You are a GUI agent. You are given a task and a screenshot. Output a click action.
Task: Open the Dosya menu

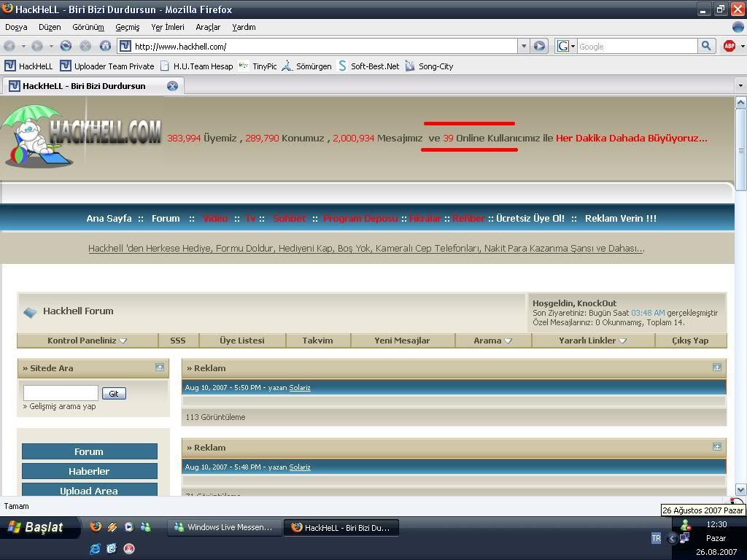pos(16,27)
